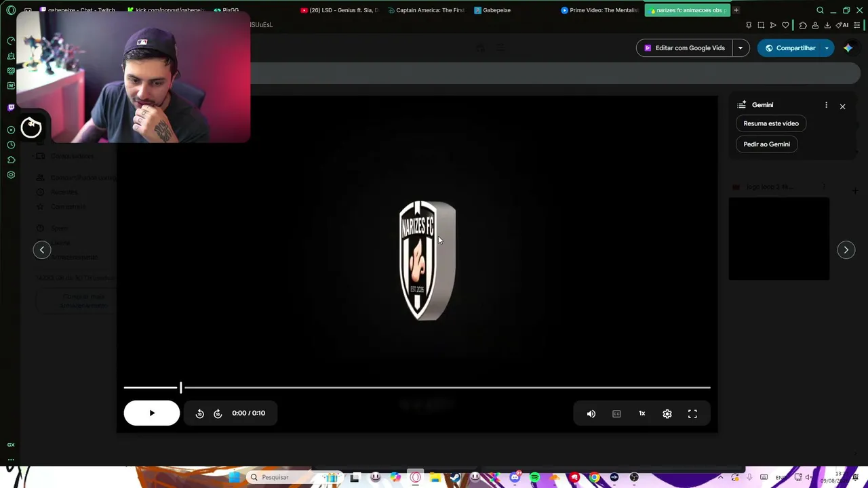Viewport: 868px width, 488px height.
Task: Click the video progress bar thumb
Action: pos(180,387)
